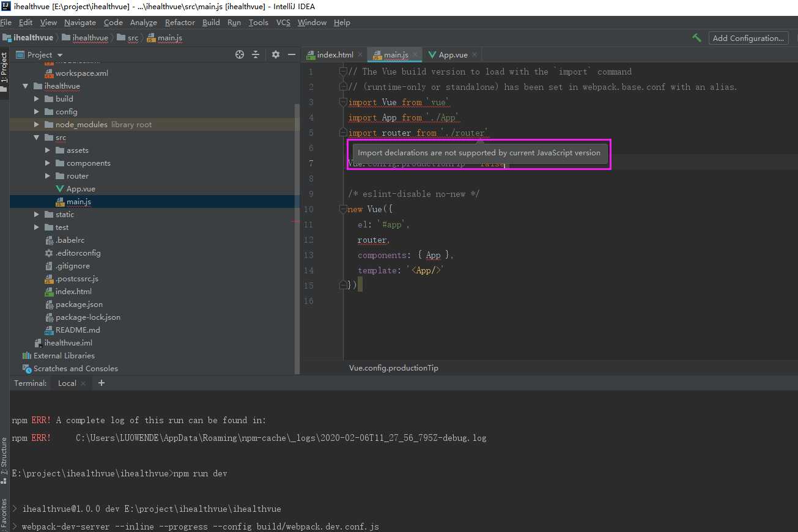The height and width of the screenshot is (532, 798).
Task: Close the index.html editor tab
Action: click(360, 55)
